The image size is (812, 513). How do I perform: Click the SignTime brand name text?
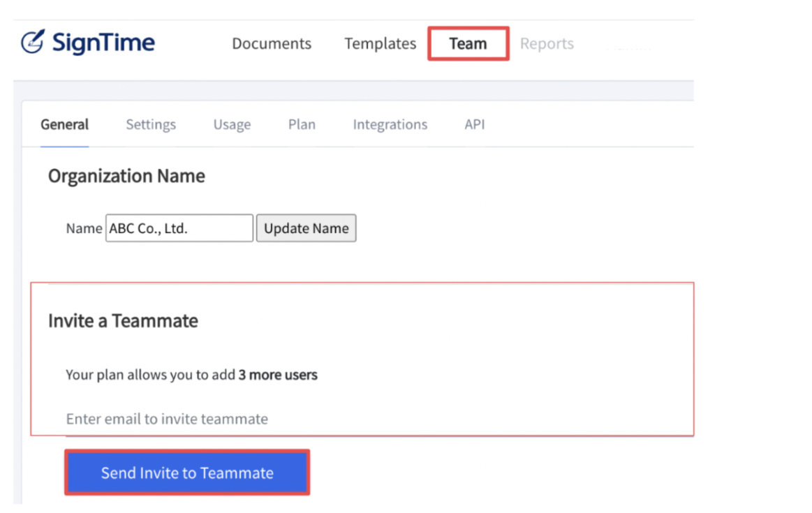(x=103, y=43)
